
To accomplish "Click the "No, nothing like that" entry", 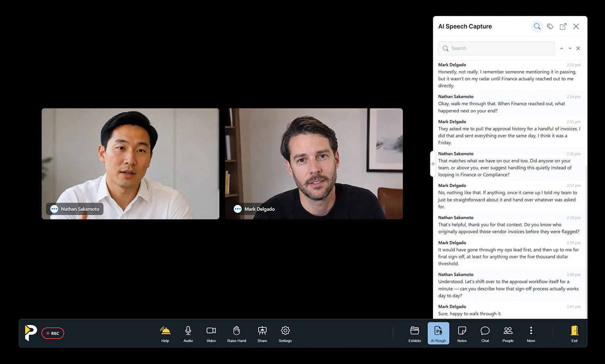I will (509, 196).
